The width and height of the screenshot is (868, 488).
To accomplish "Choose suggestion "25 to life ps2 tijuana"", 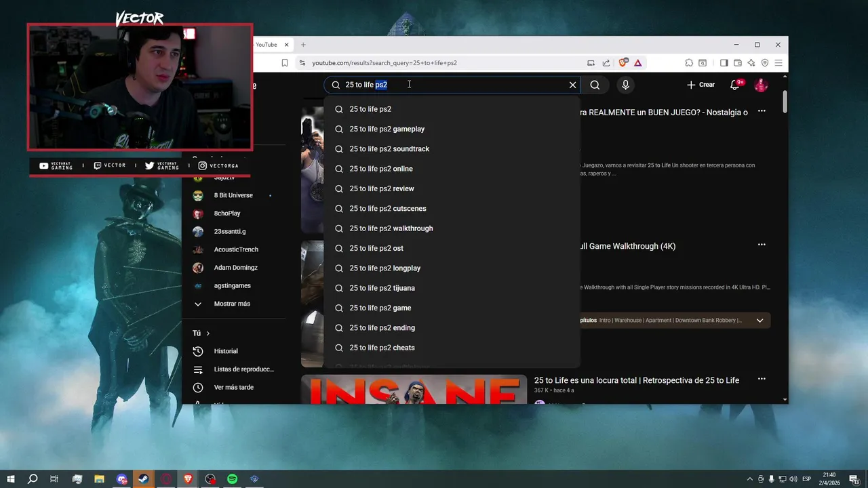I will coord(452,288).
